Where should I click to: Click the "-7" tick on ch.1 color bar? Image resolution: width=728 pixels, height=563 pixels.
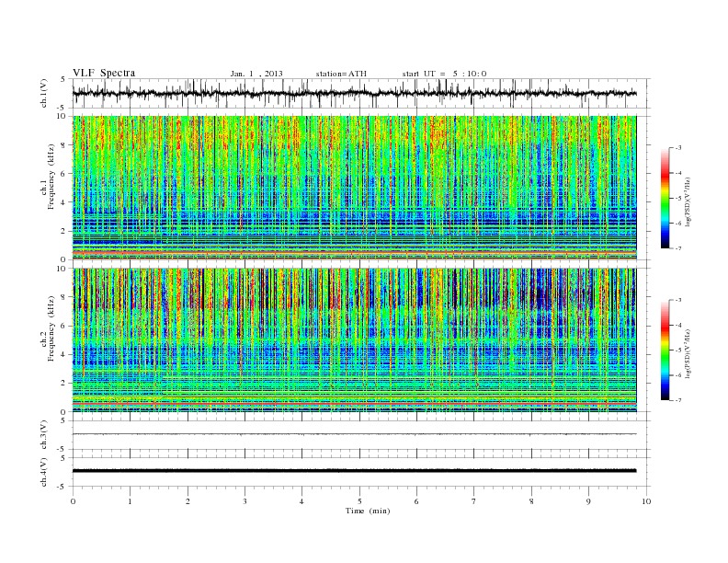pos(678,248)
